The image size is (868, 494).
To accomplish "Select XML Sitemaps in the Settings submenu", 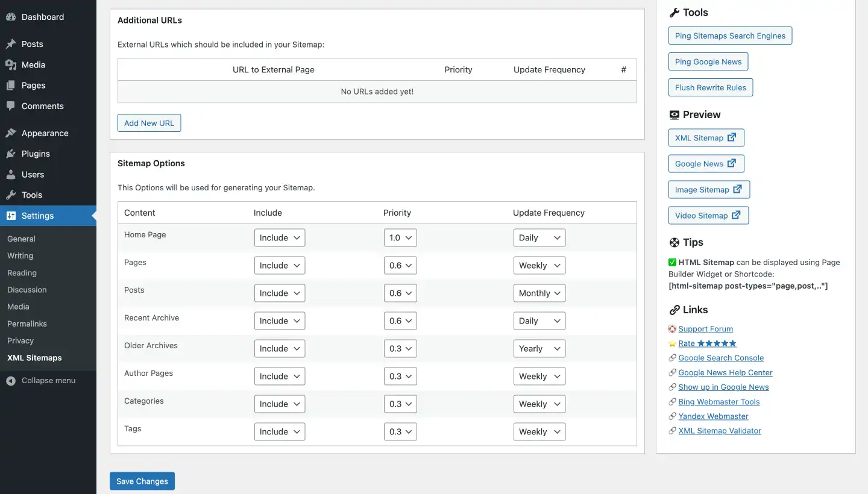I will point(34,357).
